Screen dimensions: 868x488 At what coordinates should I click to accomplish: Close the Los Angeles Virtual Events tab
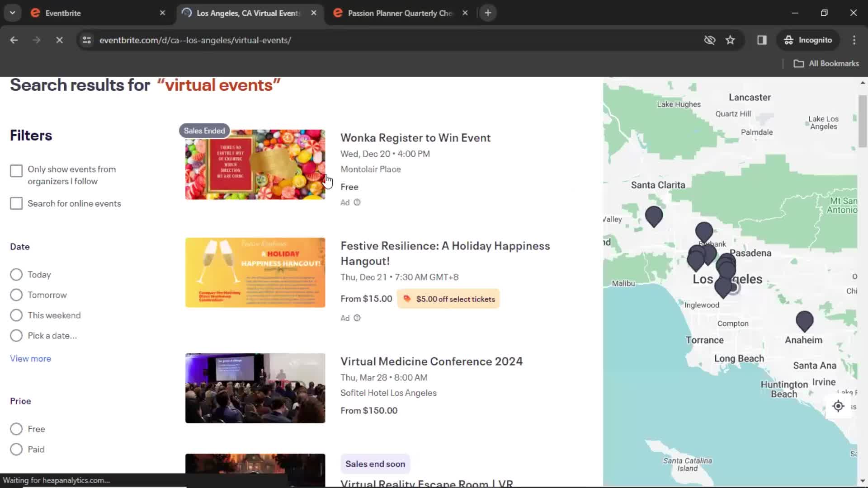314,13
